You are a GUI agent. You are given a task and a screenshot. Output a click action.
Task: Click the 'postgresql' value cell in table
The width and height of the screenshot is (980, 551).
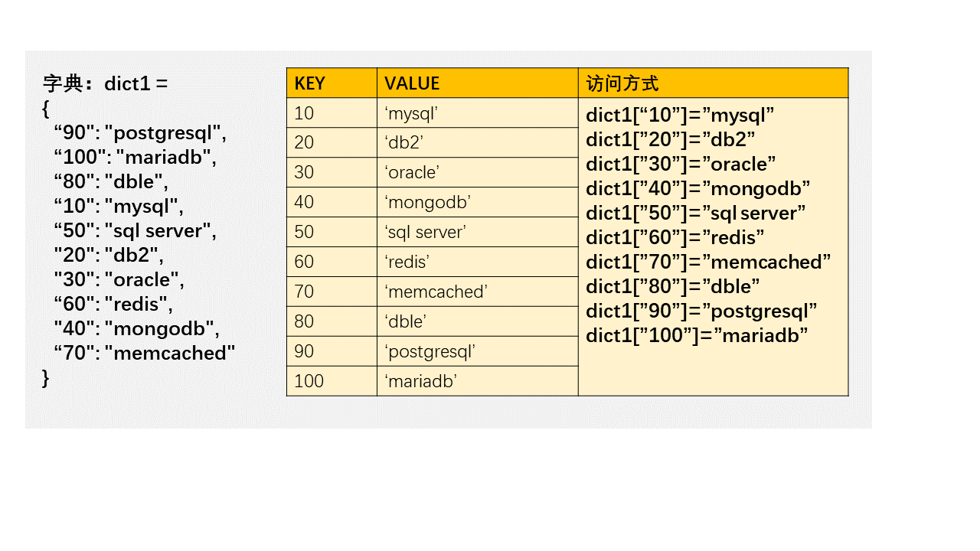477,351
